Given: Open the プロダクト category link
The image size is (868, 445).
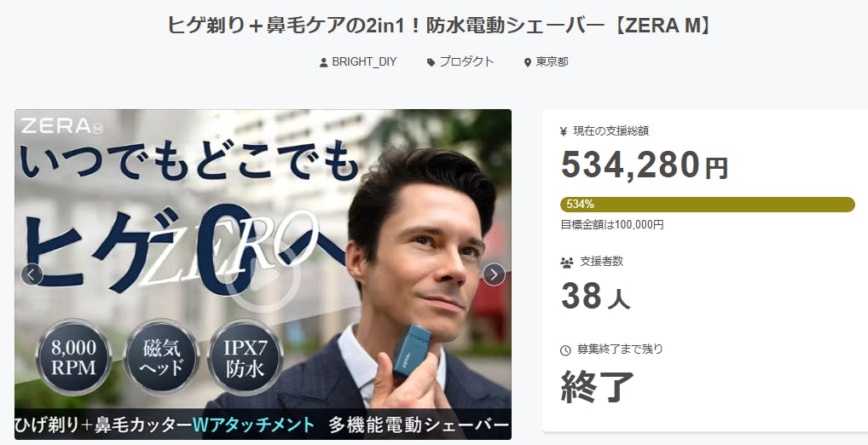Looking at the screenshot, I should pos(466,62).
